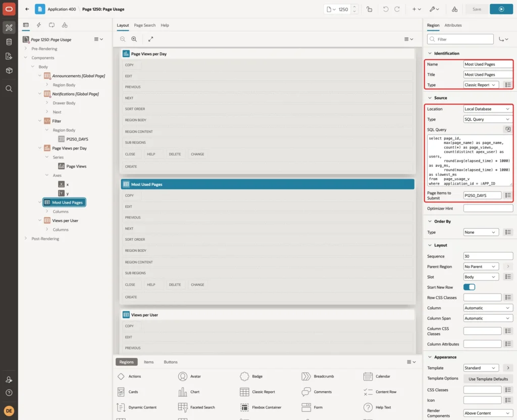Image resolution: width=517 pixels, height=420 pixels.
Task: Collapse the Order By section
Action: 430,221
